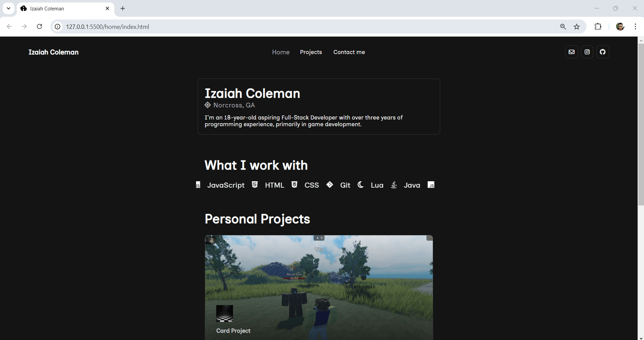Click the Lua crescent moon icon
Image resolution: width=644 pixels, height=340 pixels.
(360, 185)
